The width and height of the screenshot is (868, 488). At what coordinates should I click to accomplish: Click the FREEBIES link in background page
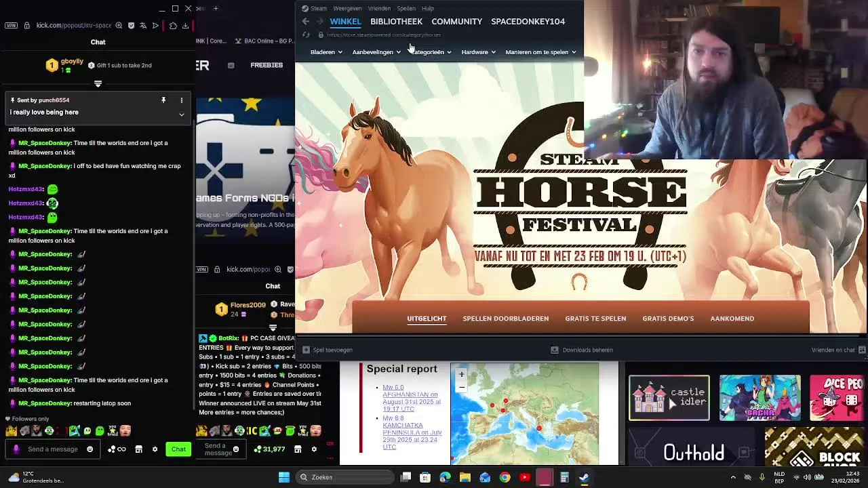pos(267,65)
